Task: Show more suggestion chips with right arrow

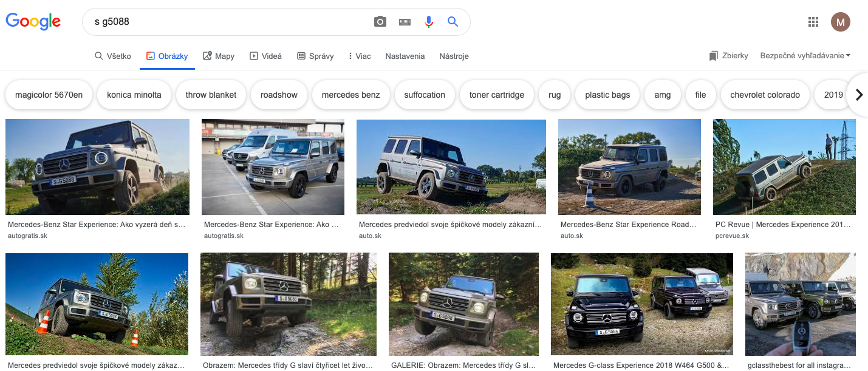Action: 859,95
